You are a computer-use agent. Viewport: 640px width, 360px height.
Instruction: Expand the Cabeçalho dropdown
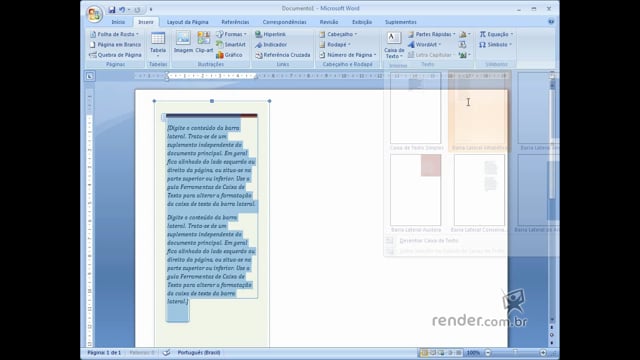[338, 34]
